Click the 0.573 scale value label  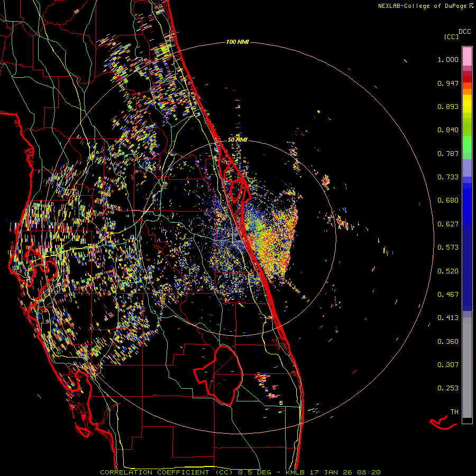coord(447,247)
